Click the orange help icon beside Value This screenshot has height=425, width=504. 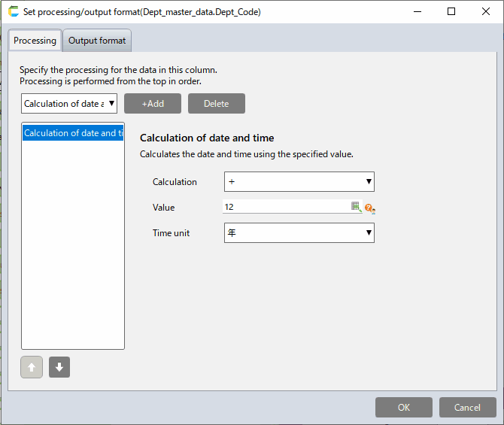pyautogui.click(x=369, y=208)
